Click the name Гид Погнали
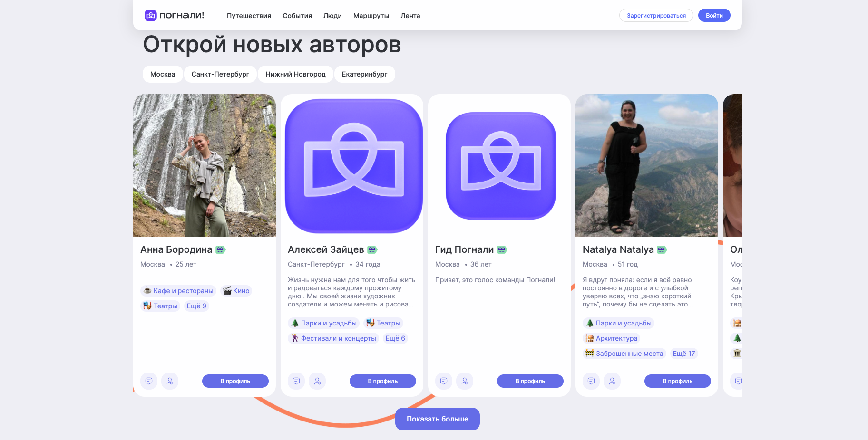 coord(465,249)
